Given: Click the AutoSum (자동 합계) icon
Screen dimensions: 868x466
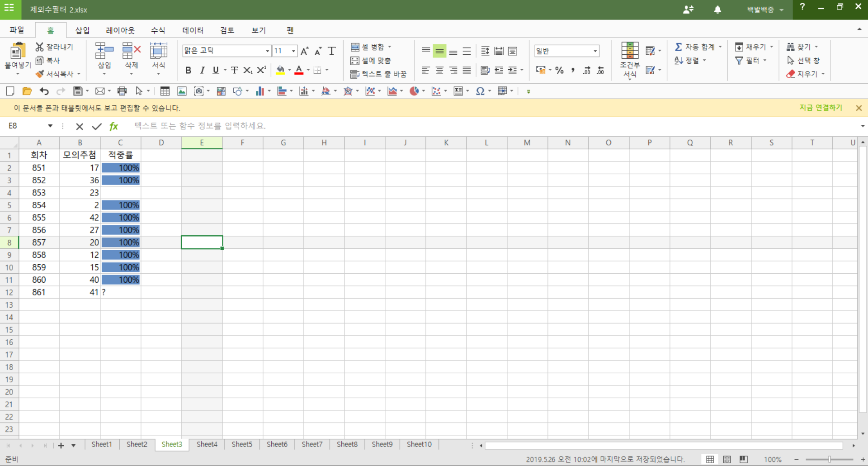Looking at the screenshot, I should click(679, 47).
